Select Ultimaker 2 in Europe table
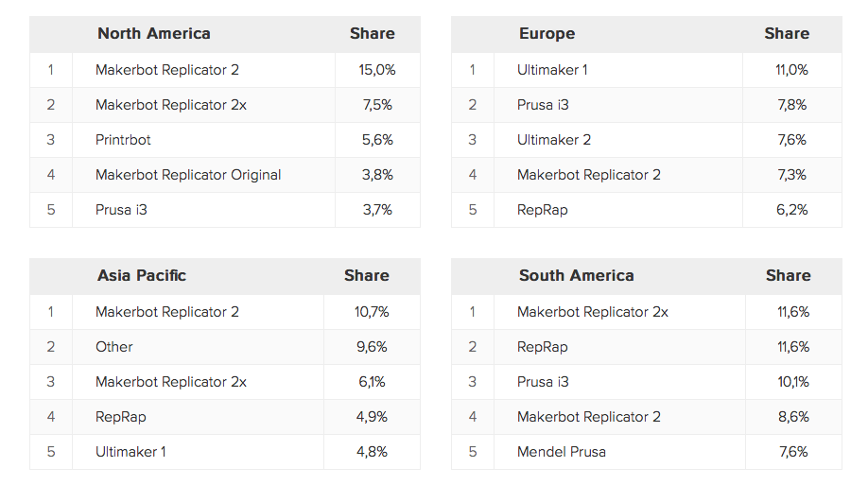Viewport: 868px width, 485px height. [554, 140]
